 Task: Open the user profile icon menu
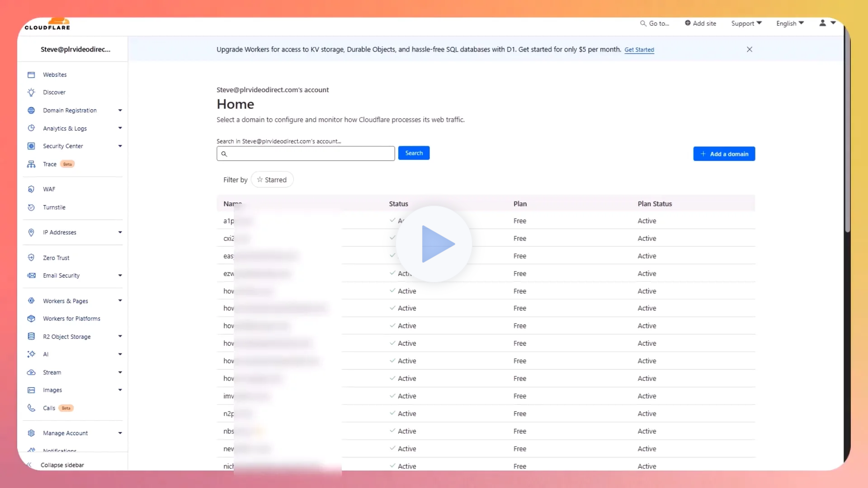click(827, 23)
